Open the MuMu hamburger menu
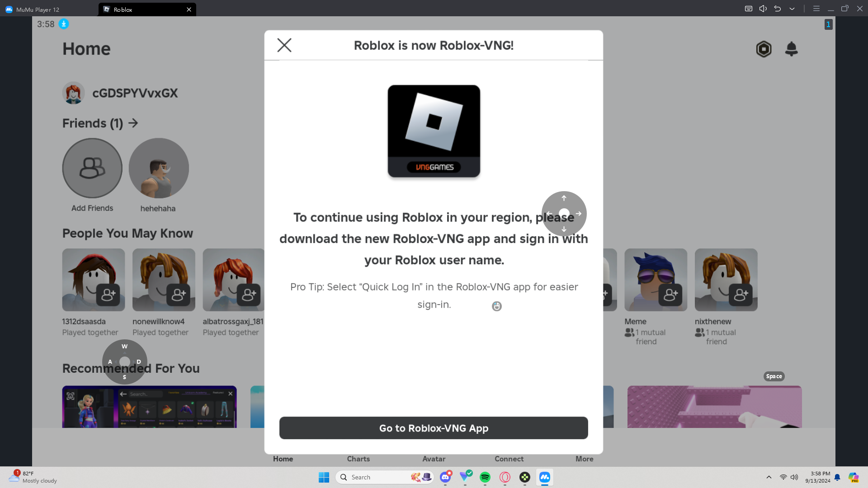Screen dimensions: 868x488 (x=816, y=9)
